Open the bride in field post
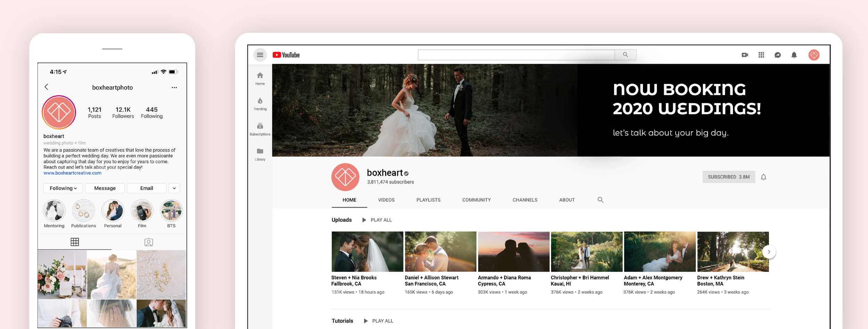The image size is (868, 329). [x=112, y=275]
